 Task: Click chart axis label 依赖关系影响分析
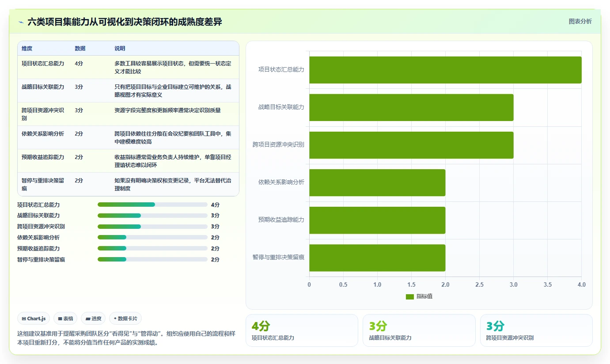[281, 182]
